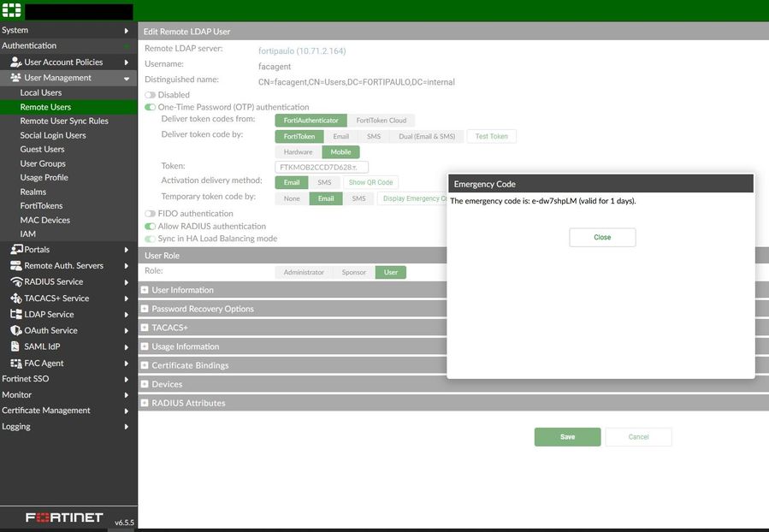Expand the System menu arrow
The height and width of the screenshot is (532, 769).
point(127,31)
